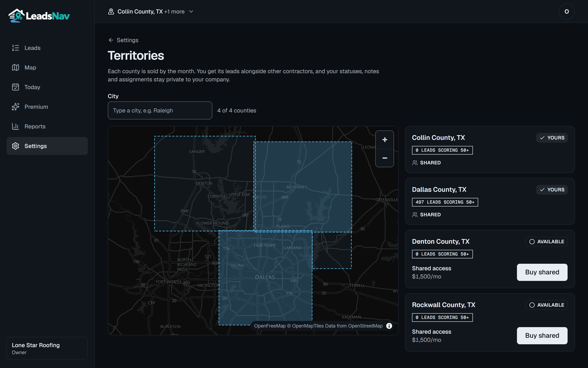
Task: Open the Leads list icon in sidebar
Action: coord(16,48)
